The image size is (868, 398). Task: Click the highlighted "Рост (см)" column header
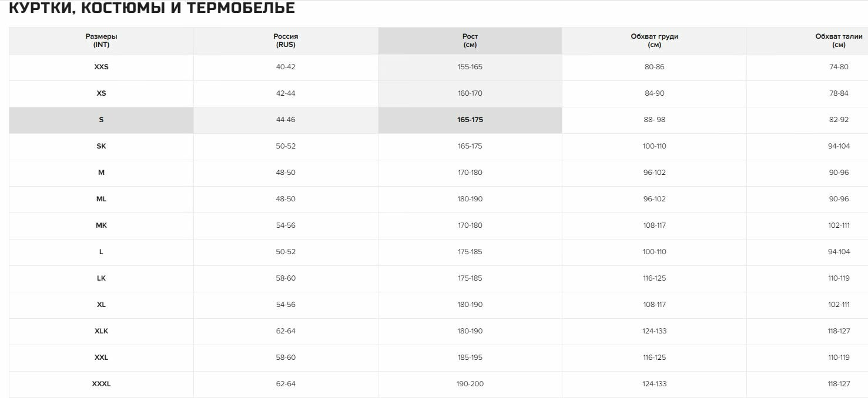click(x=470, y=41)
